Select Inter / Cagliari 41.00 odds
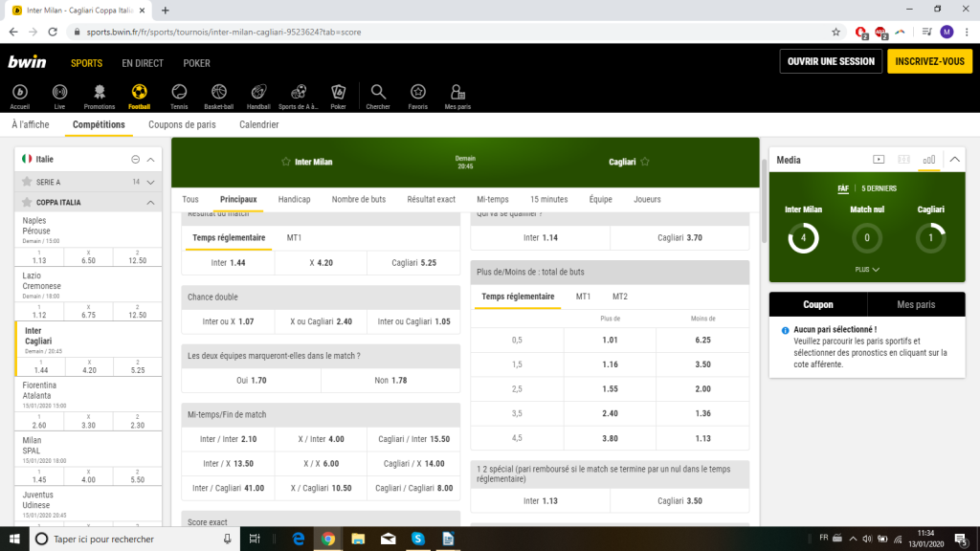This screenshot has height=551, width=980. 228,488
